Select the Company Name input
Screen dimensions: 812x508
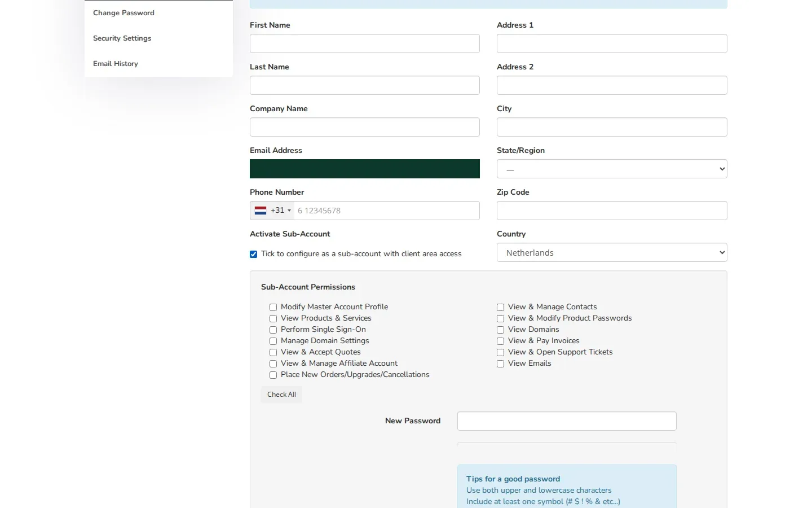pos(365,127)
